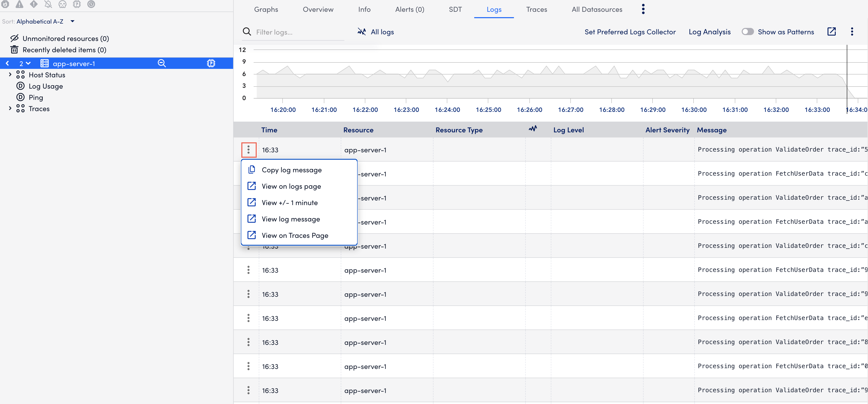The image size is (868, 404).
Task: Open Log Analysis
Action: click(709, 32)
